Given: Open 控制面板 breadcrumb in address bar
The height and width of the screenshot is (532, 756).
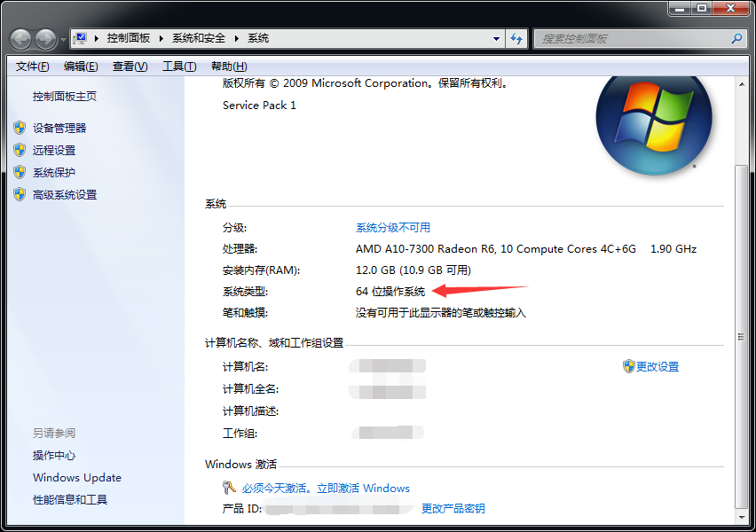Looking at the screenshot, I should [x=129, y=38].
